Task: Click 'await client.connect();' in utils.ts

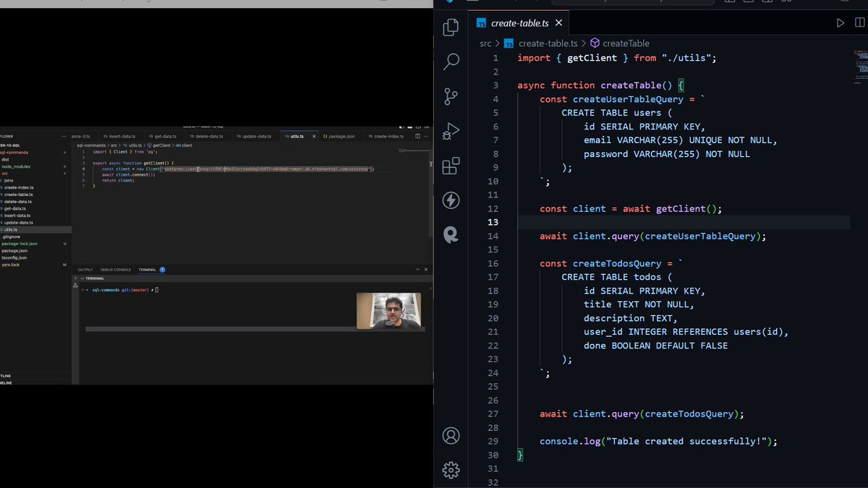Action: click(128, 174)
